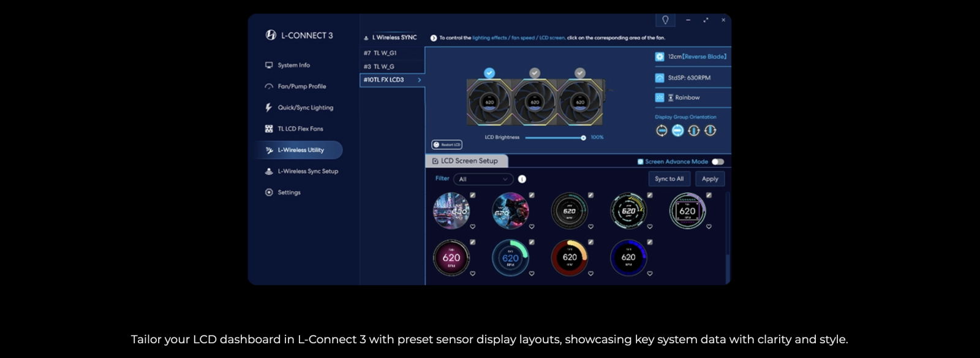Image resolution: width=980 pixels, height=358 pixels.
Task: Select the red-orange 620 preset thumbnail
Action: pyautogui.click(x=569, y=257)
